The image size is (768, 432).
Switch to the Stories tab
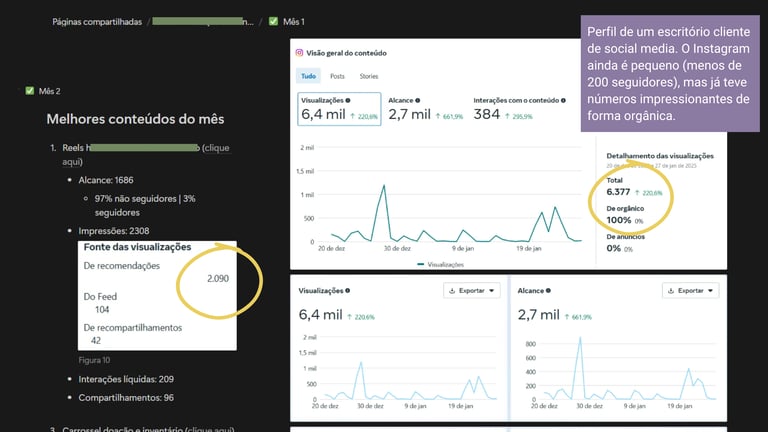[369, 76]
